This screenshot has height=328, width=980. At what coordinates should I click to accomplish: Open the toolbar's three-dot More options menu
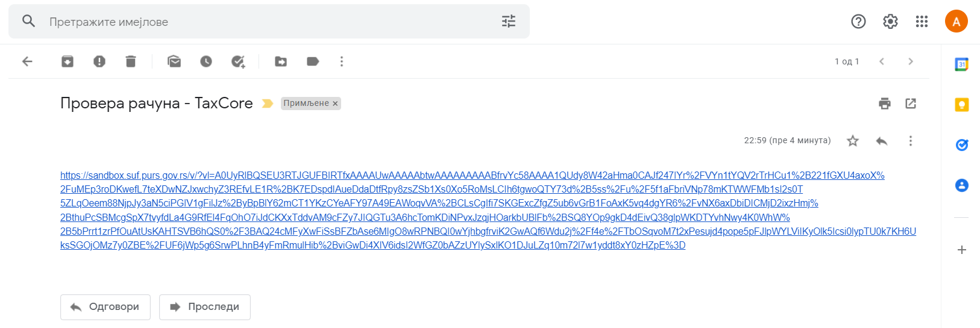click(342, 61)
